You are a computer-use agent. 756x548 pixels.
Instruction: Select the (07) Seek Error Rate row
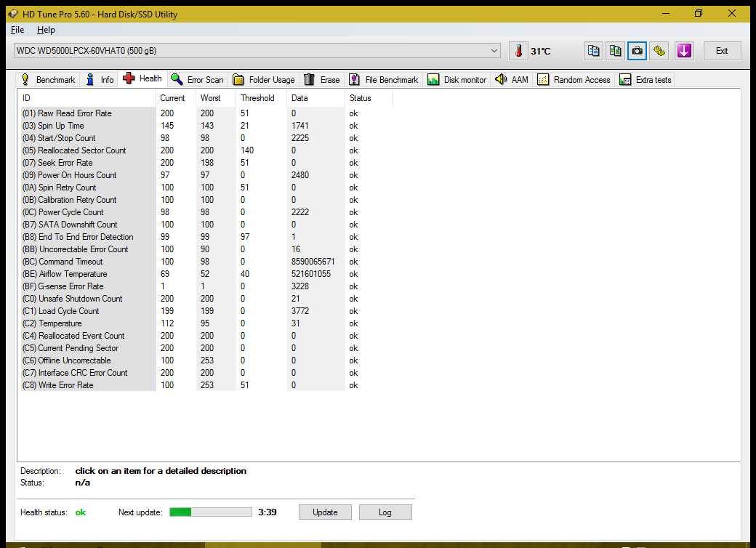click(206, 163)
